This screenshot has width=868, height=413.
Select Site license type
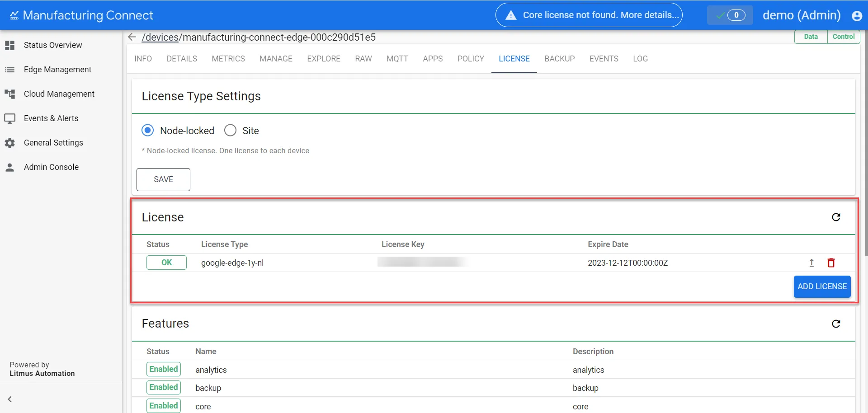[x=231, y=131]
